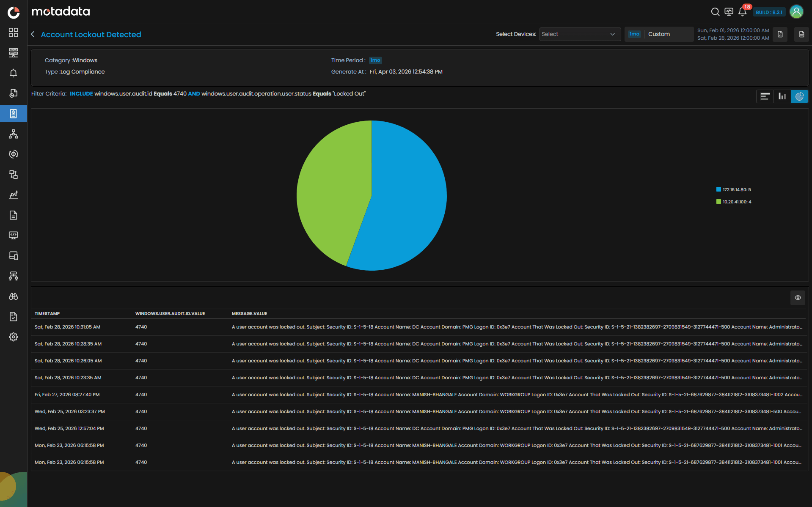The width and height of the screenshot is (812, 507).
Task: Open the dashboard grid icon in sidebar
Action: coord(14,33)
